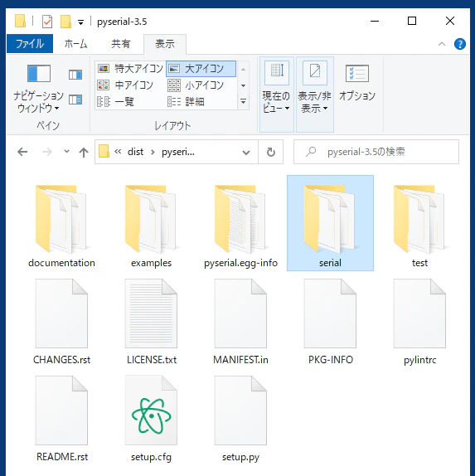This screenshot has width=475, height=476.
Task: Open the examples folder
Action: tap(151, 226)
